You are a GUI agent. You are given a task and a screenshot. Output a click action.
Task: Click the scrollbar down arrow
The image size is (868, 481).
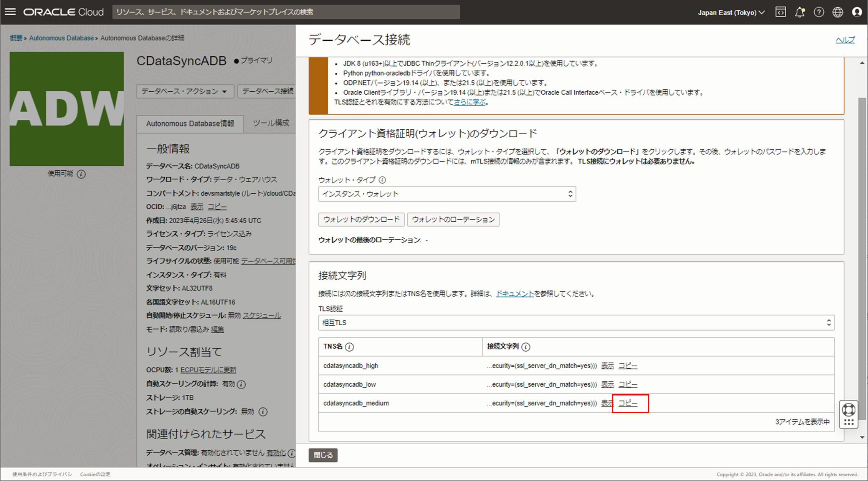coord(862,437)
